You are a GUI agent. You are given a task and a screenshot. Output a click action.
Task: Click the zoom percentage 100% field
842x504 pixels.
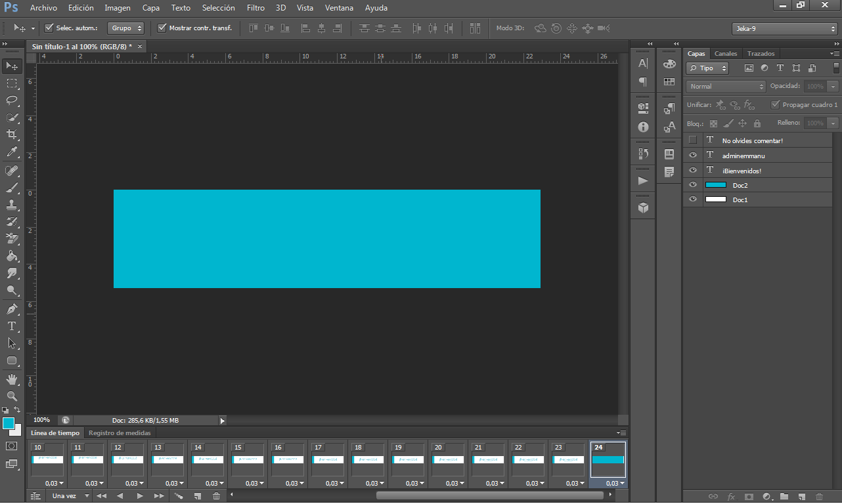tap(41, 420)
